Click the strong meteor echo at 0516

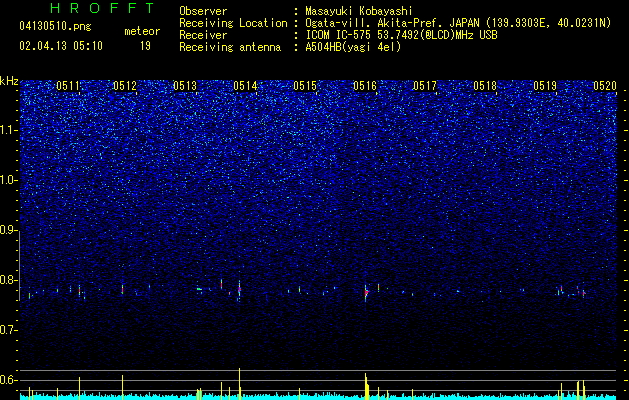click(366, 293)
